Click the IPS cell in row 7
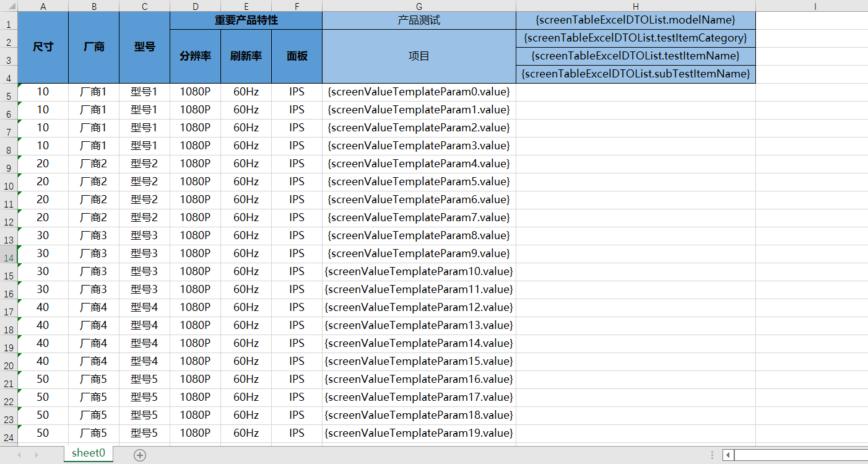This screenshot has width=868, height=464. click(297, 128)
